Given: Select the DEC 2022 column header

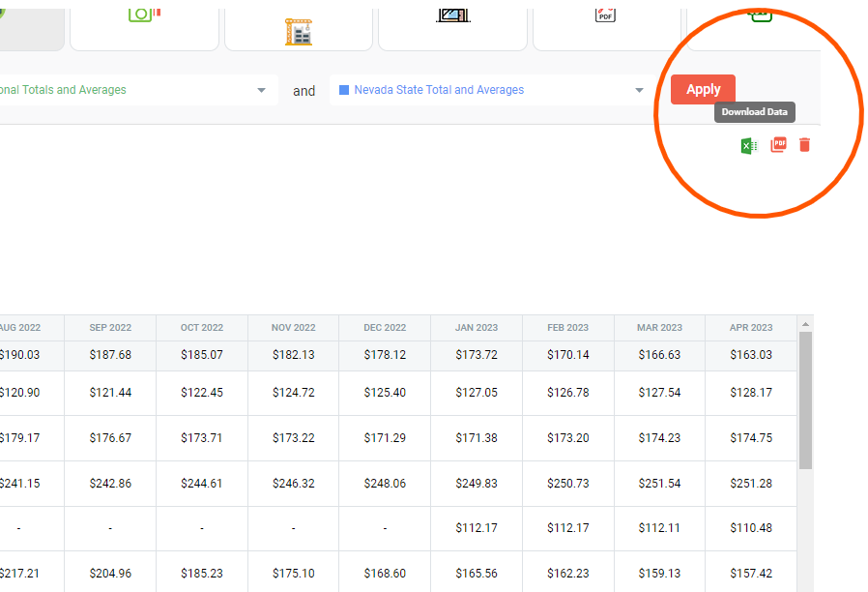Looking at the screenshot, I should point(385,328).
